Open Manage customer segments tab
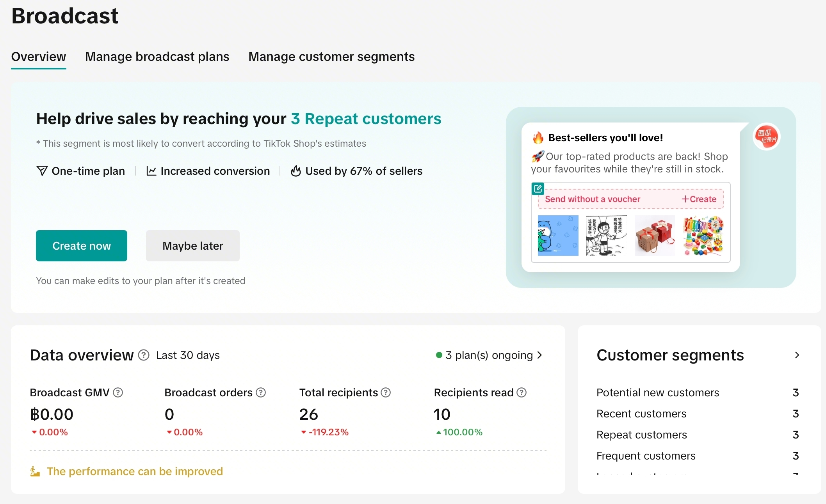 pos(331,57)
